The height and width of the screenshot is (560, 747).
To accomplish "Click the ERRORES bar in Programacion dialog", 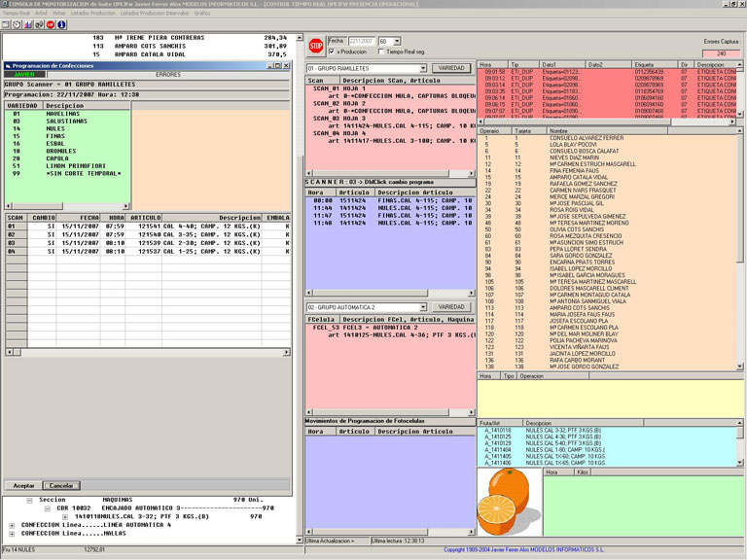I will [167, 75].
